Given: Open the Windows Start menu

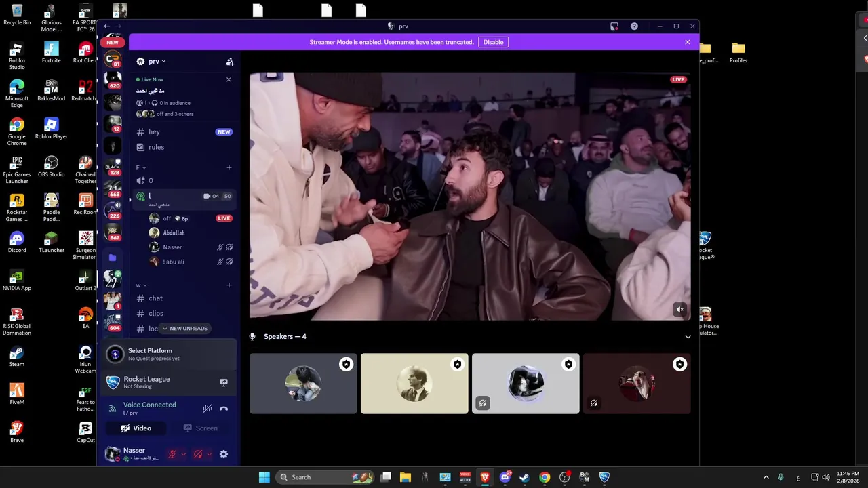Looking at the screenshot, I should (264, 477).
